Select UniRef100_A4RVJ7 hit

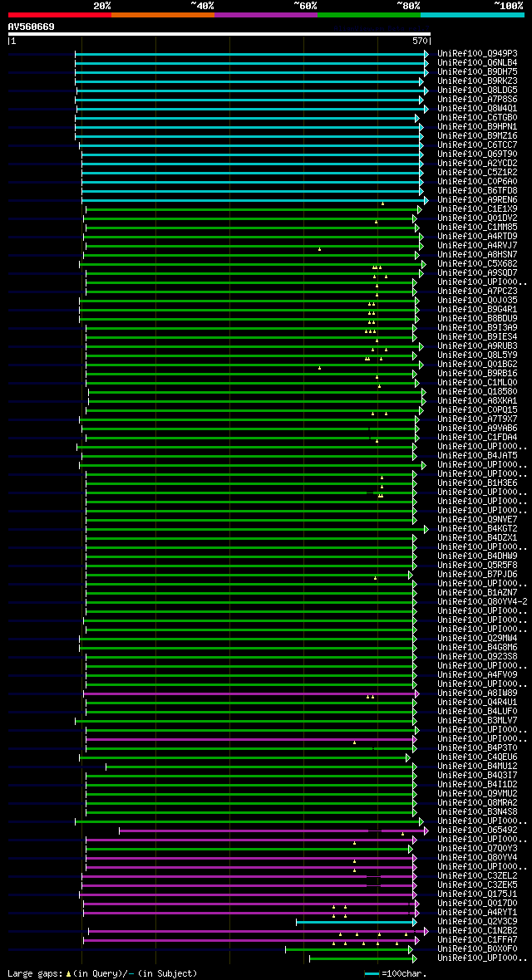(477, 246)
